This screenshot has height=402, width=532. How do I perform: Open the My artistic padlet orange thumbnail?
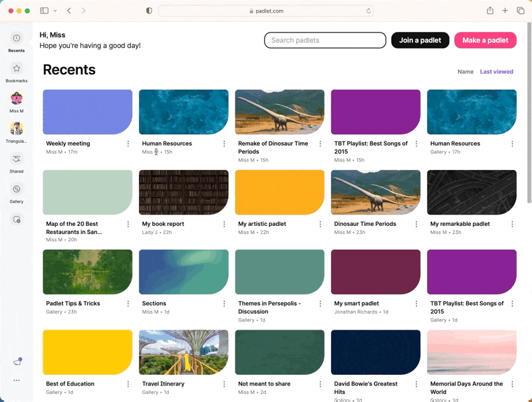click(279, 192)
